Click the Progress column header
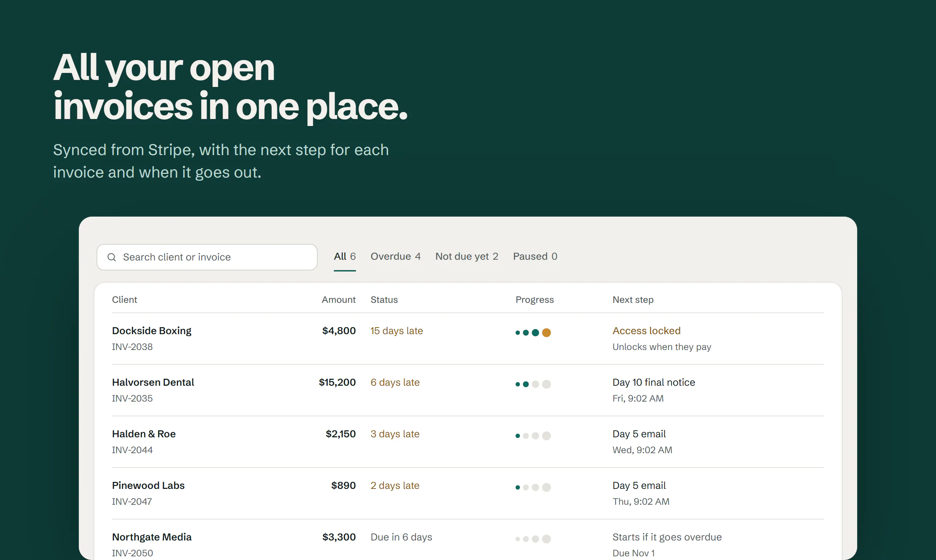936x560 pixels. 535,300
